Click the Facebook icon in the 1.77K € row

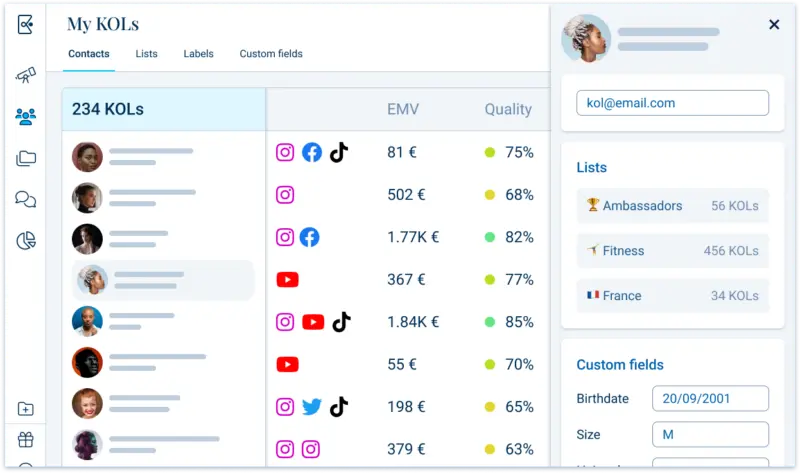click(x=310, y=237)
